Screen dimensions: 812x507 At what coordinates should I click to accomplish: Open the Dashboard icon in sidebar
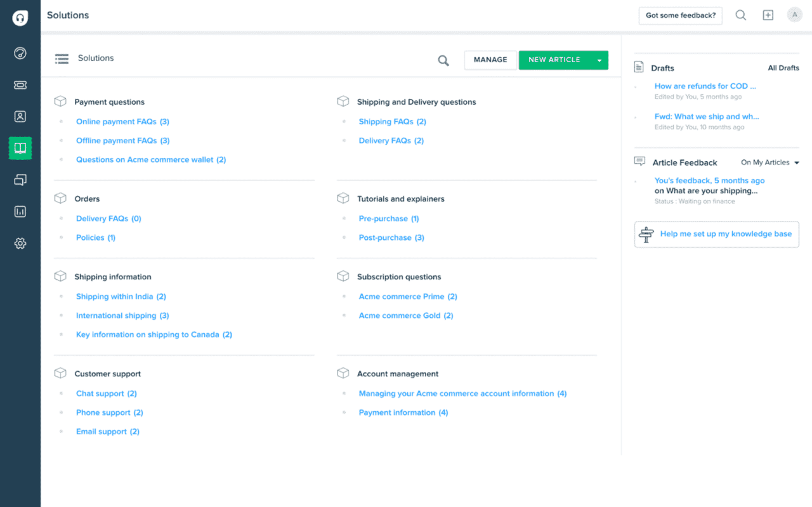pos(20,53)
